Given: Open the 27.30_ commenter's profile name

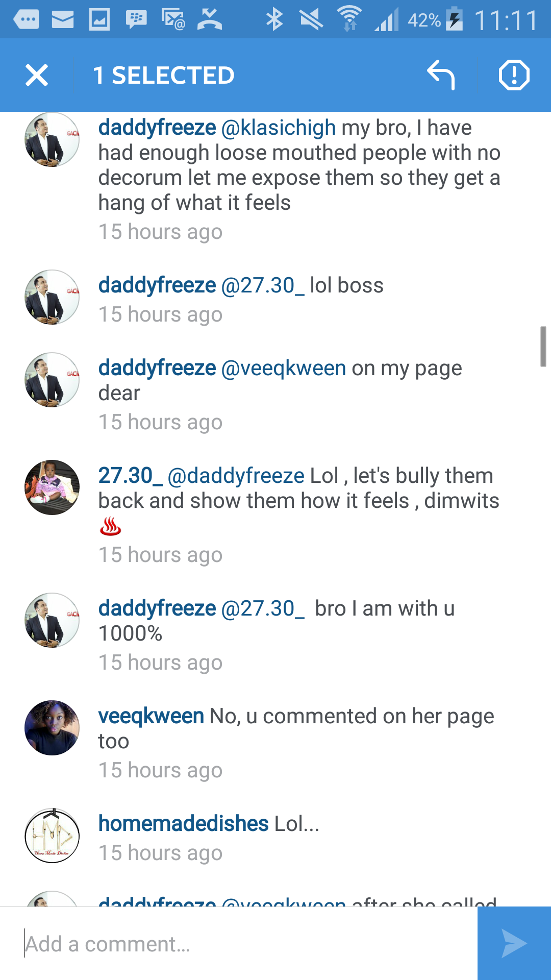Looking at the screenshot, I should click(130, 476).
